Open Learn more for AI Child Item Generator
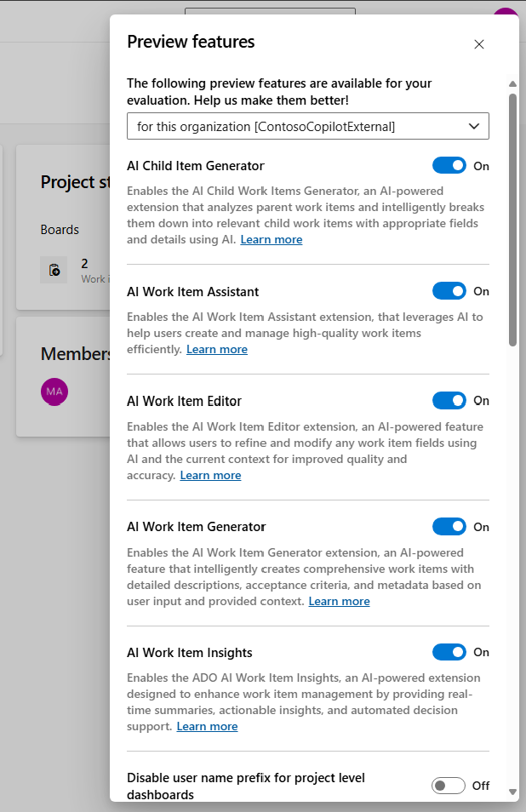526x812 pixels. pyautogui.click(x=271, y=239)
